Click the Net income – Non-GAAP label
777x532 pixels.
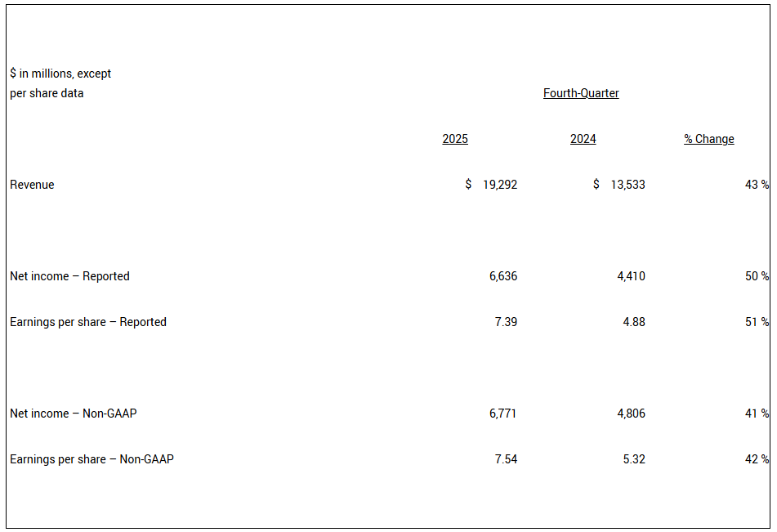pyautogui.click(x=74, y=414)
